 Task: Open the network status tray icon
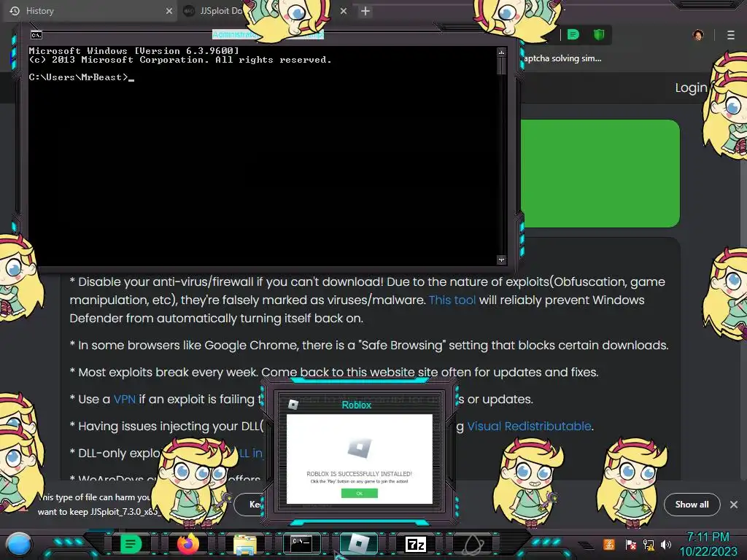[648, 544]
